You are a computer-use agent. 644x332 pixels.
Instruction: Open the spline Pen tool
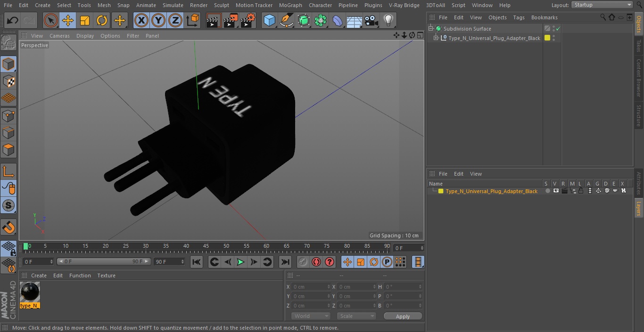point(286,20)
